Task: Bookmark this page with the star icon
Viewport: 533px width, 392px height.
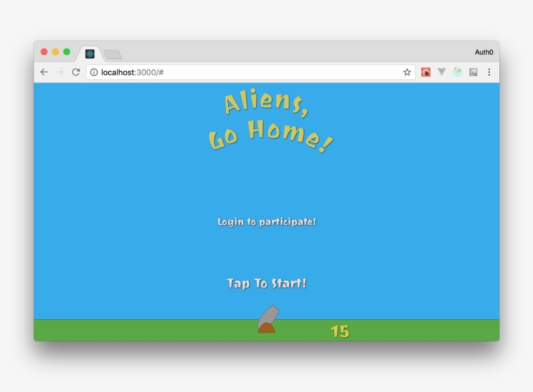Action: pos(407,72)
